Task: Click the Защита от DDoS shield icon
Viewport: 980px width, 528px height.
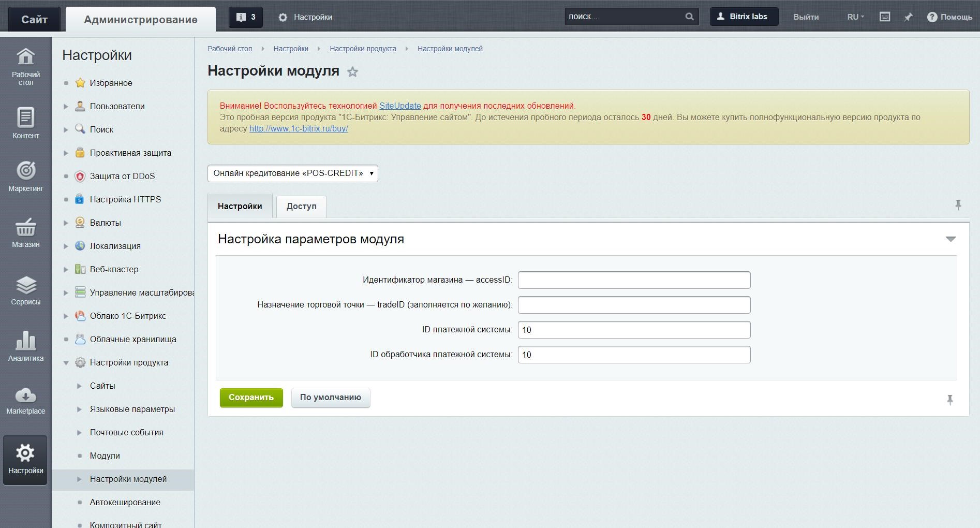Action: (x=80, y=176)
